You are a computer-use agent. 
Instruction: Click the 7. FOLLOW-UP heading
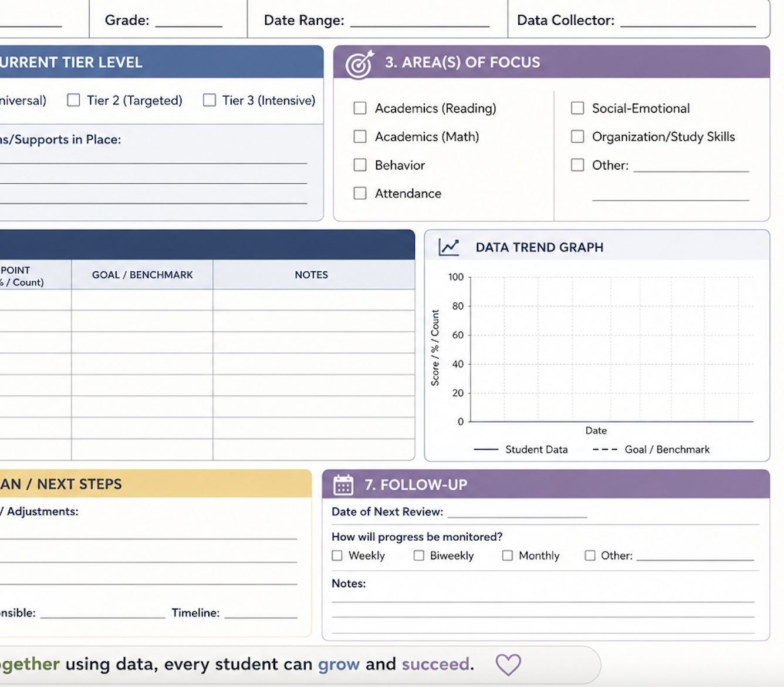(x=416, y=485)
